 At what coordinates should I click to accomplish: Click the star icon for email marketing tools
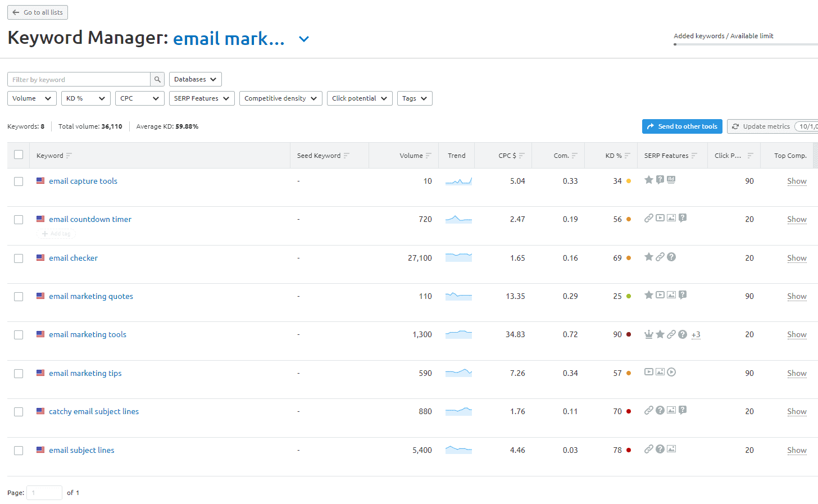(x=660, y=334)
